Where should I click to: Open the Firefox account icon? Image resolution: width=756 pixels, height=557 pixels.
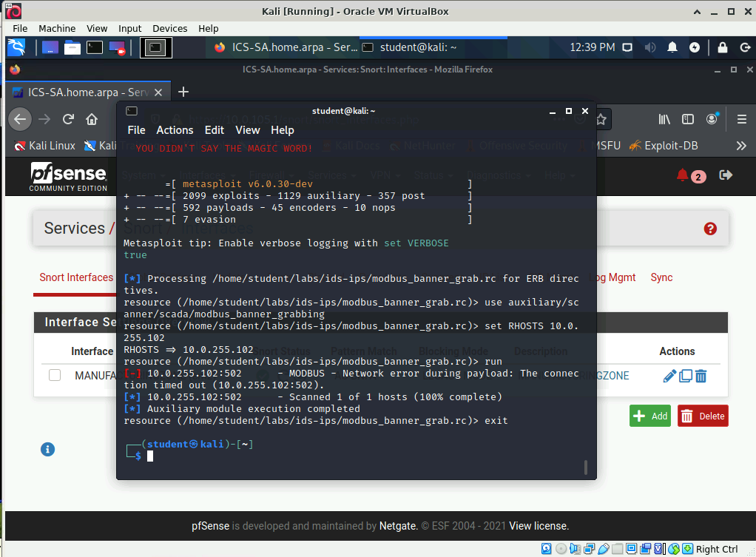point(712,118)
